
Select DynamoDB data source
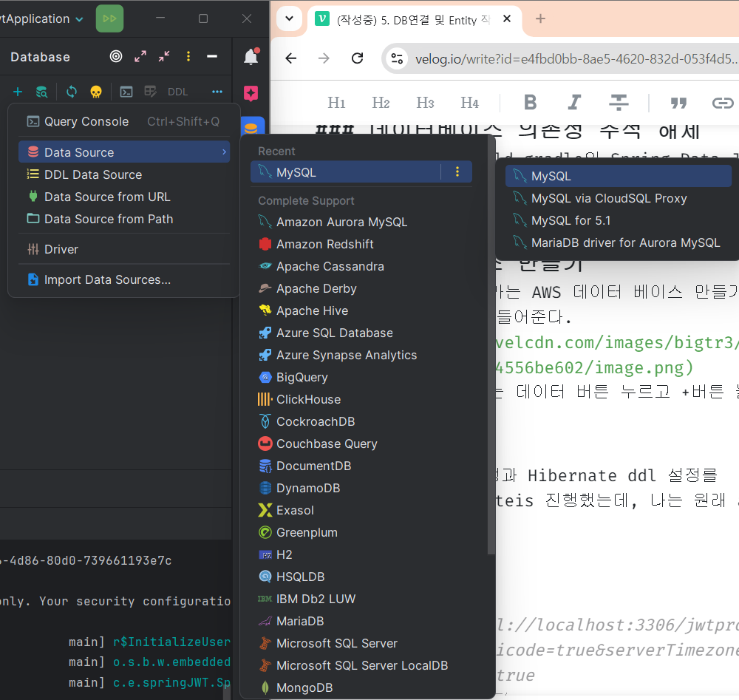(x=361, y=488)
